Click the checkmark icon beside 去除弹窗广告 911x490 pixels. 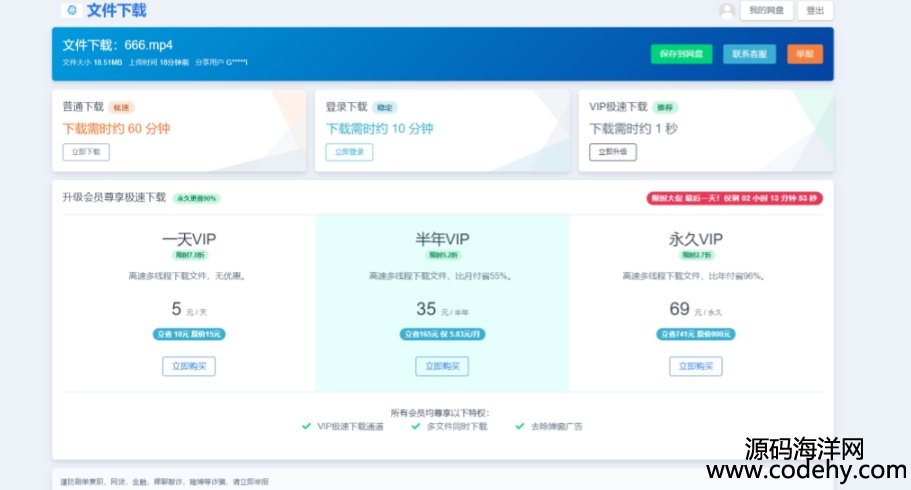pyautogui.click(x=520, y=427)
